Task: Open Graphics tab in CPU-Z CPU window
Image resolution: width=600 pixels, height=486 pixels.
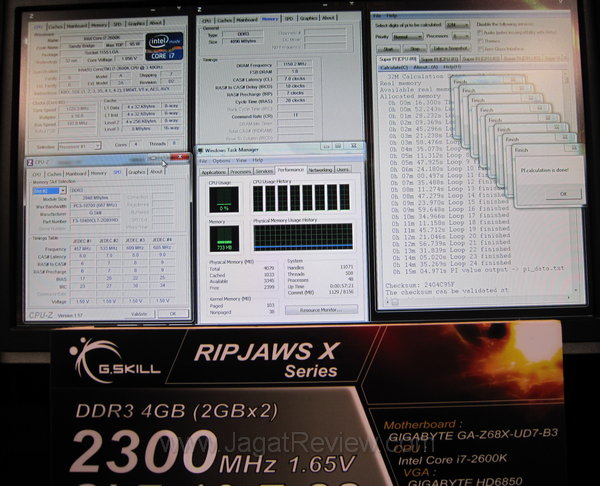Action: click(136, 23)
